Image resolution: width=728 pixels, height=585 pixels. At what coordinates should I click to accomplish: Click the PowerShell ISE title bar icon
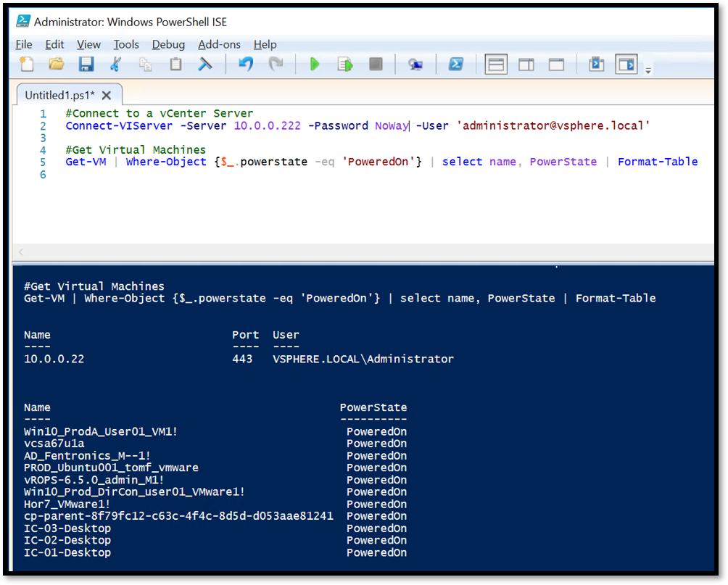point(22,21)
